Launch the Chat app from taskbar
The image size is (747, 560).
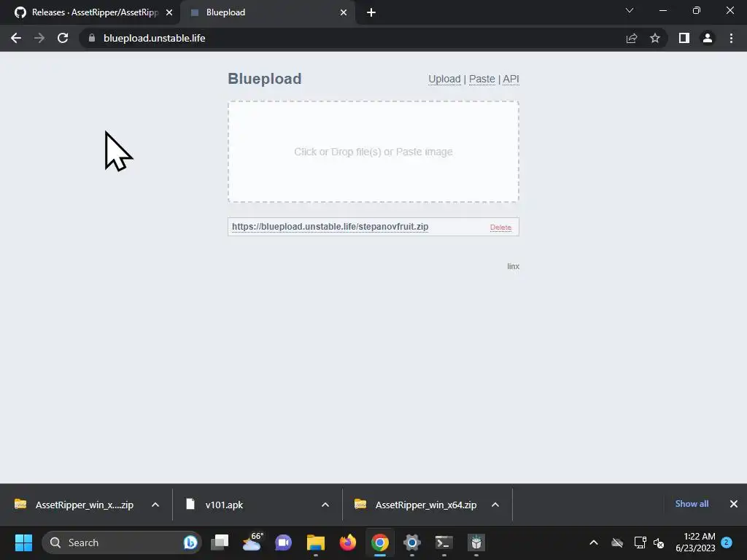pyautogui.click(x=284, y=542)
